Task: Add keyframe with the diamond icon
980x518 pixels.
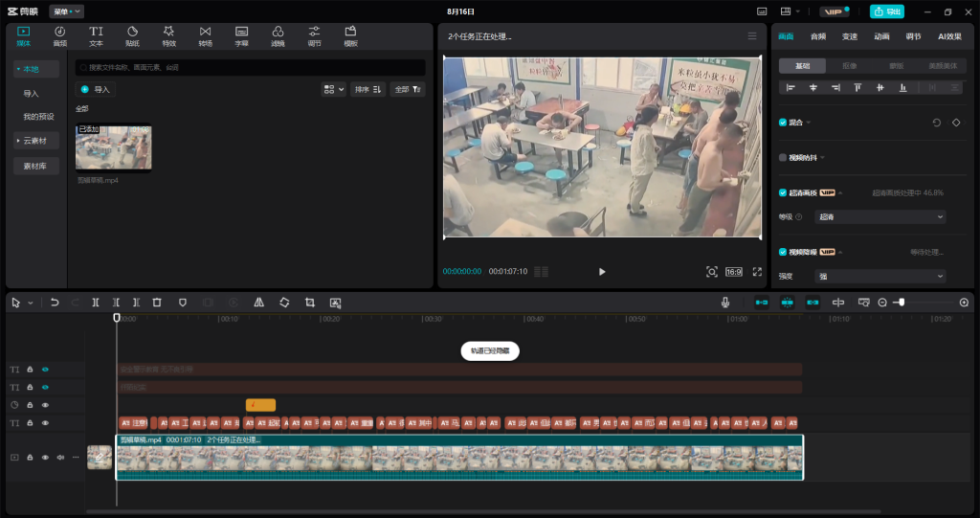Action: tap(956, 123)
